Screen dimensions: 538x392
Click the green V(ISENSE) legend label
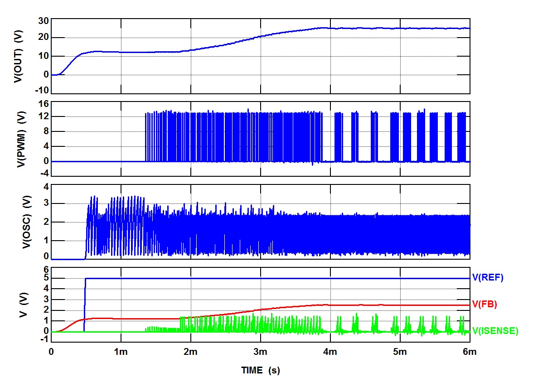495,331
